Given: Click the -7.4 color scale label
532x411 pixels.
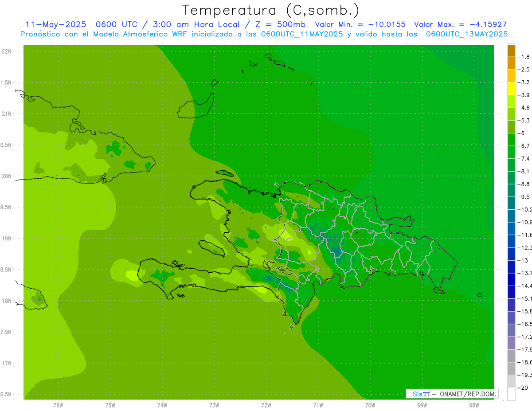Looking at the screenshot, I should point(523,158).
